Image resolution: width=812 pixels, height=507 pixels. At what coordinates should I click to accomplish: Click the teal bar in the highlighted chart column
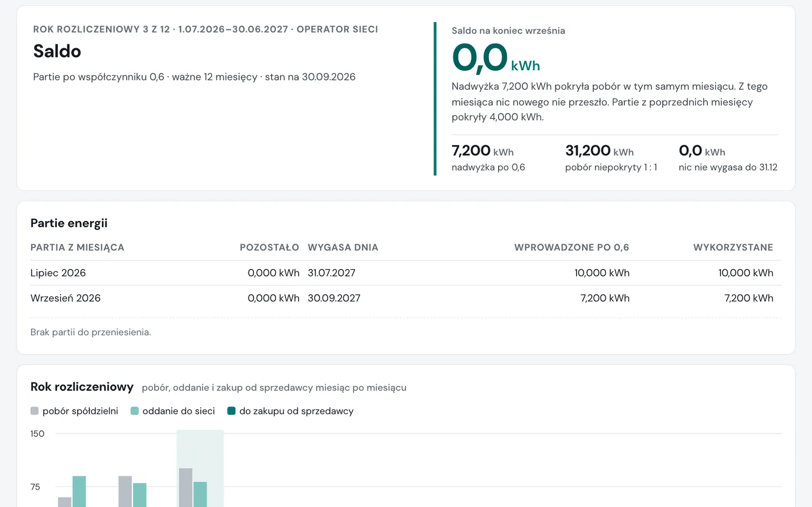pyautogui.click(x=200, y=495)
